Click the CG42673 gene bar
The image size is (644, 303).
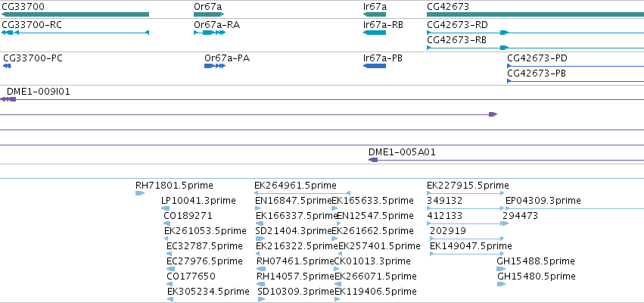click(536, 14)
